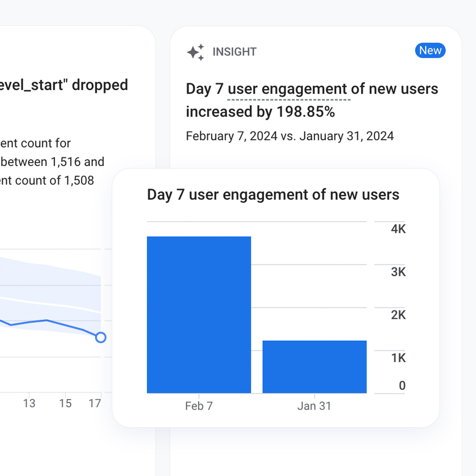
Task: Click the "level_start" dropped insight title
Action: pos(63,85)
